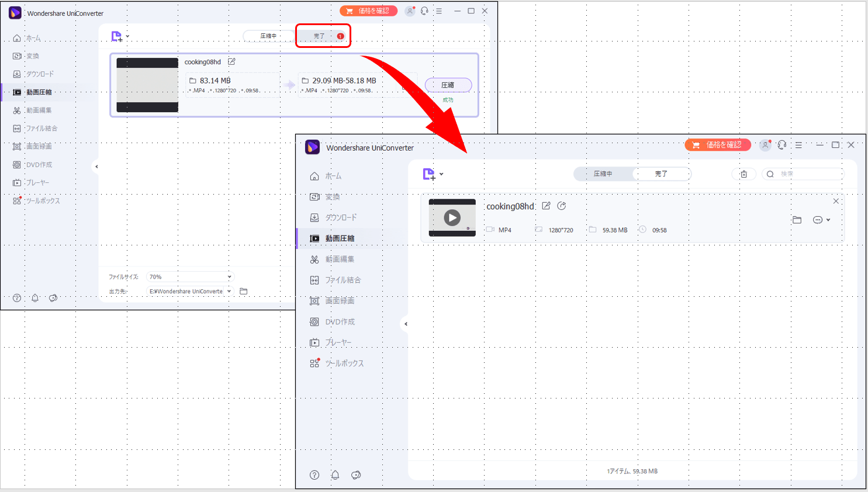This screenshot has width=868, height=492.
Task: Switch to 圧縮中 tab in front window
Action: [x=603, y=174]
